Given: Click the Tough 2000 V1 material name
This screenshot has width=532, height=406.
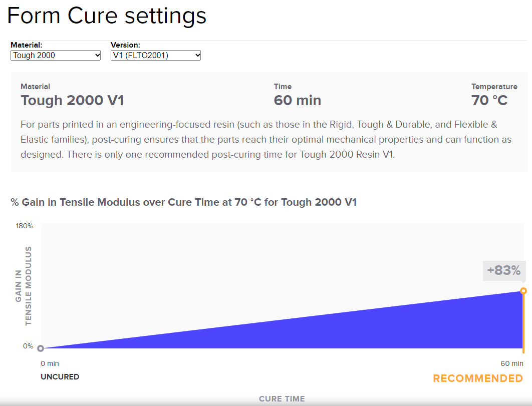Looking at the screenshot, I should 72,100.
